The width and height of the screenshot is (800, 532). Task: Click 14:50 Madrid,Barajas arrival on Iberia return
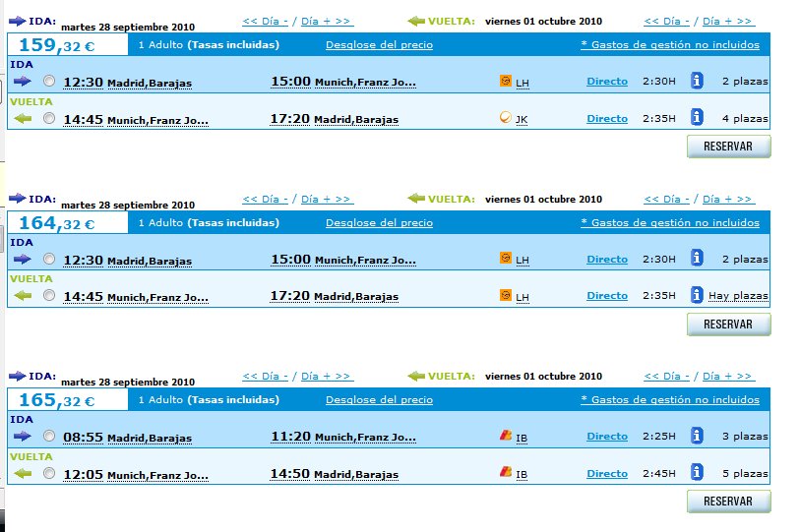335,474
